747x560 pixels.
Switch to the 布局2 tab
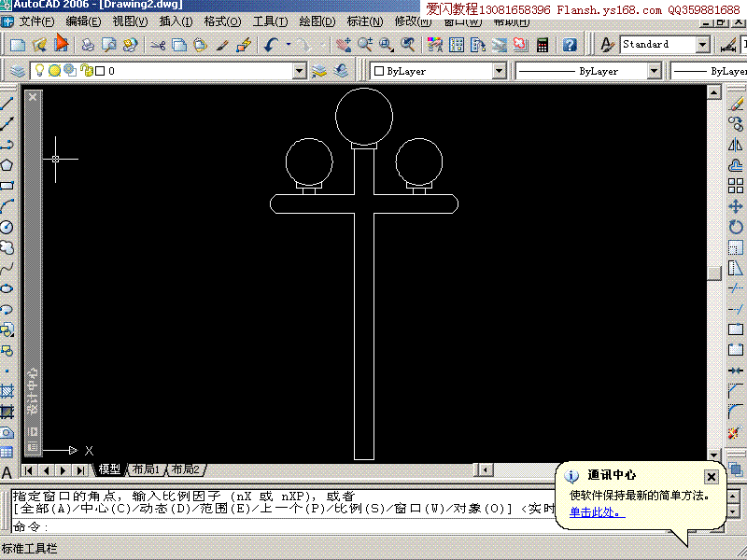tap(186, 469)
